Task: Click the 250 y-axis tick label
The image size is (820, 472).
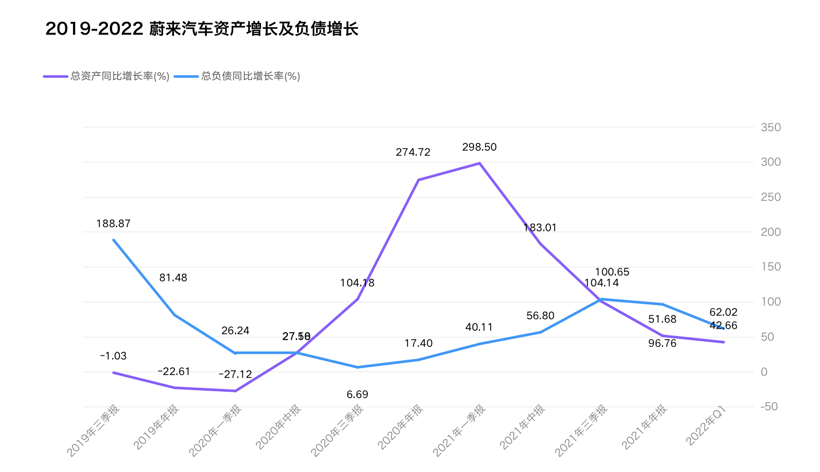Action: (770, 197)
